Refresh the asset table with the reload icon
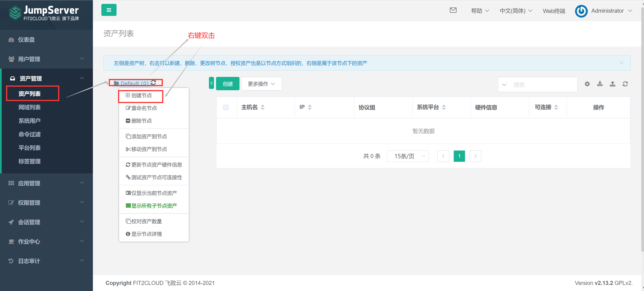644x291 pixels. pos(625,84)
